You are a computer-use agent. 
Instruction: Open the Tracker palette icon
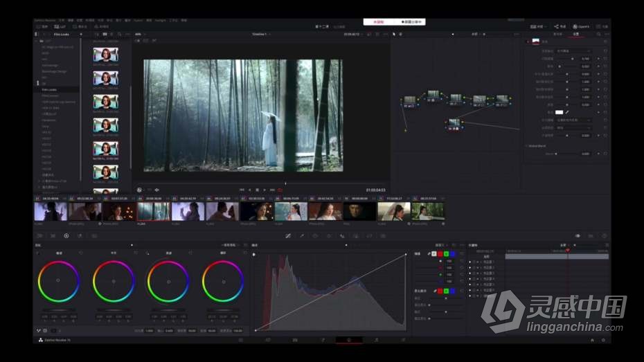[329, 236]
